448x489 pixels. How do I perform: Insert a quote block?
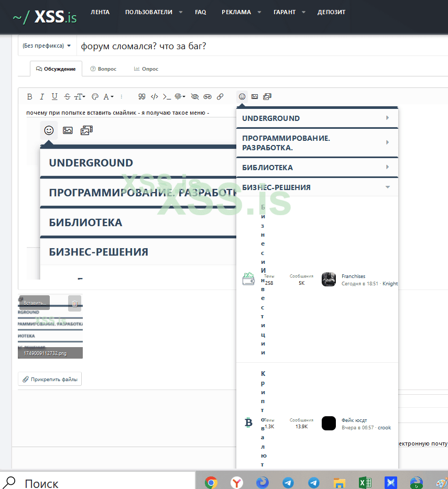[x=142, y=97]
